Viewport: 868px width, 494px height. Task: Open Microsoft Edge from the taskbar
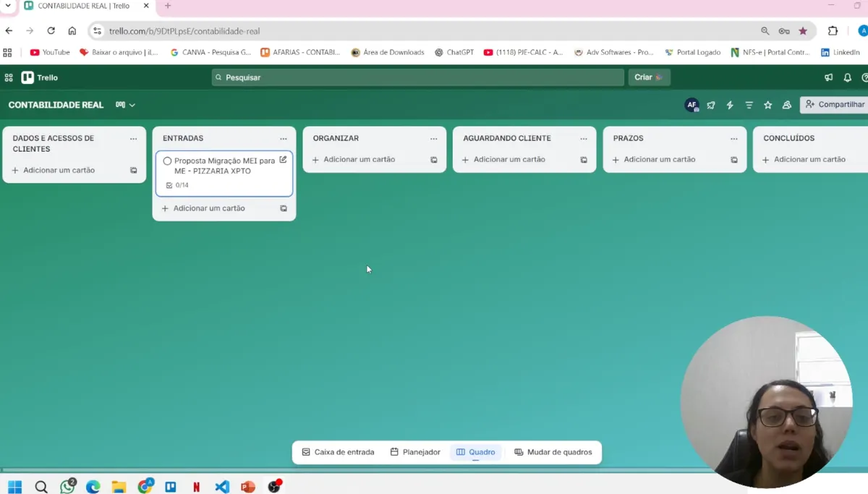click(x=93, y=487)
